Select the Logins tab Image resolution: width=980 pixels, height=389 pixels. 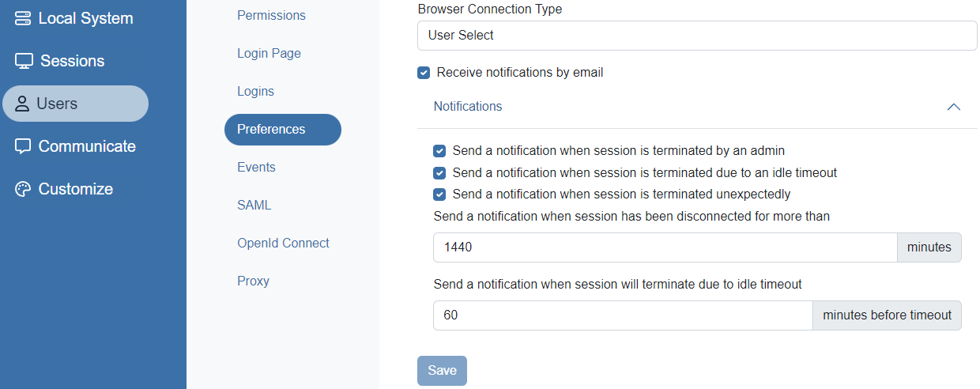pyautogui.click(x=255, y=92)
